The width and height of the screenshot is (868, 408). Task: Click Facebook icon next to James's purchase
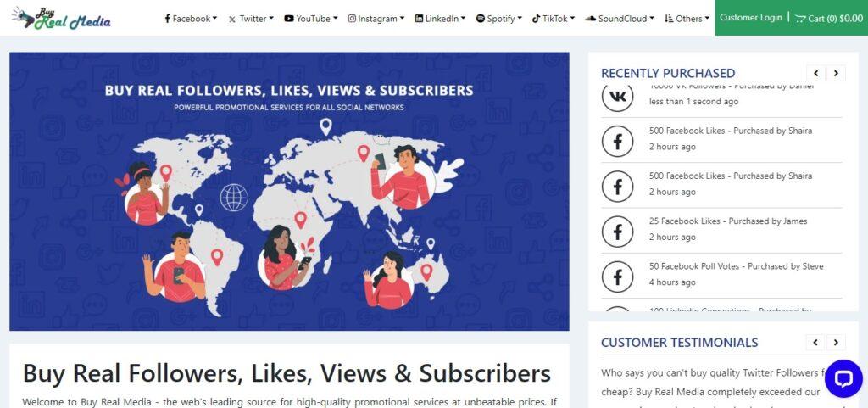(617, 232)
